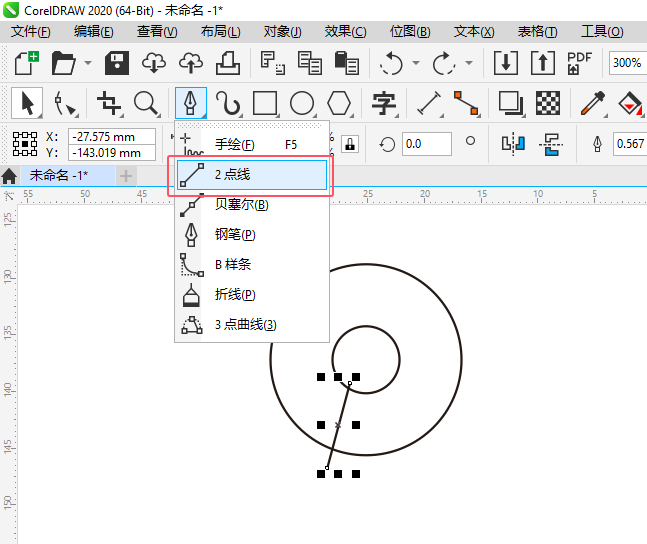Choose 2 点线 tool

(252, 175)
